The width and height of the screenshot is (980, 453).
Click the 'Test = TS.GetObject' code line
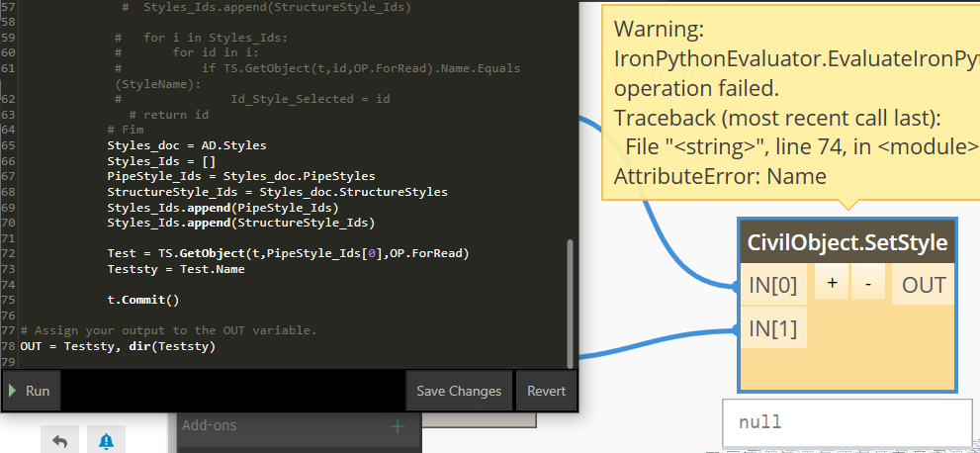coord(288,253)
